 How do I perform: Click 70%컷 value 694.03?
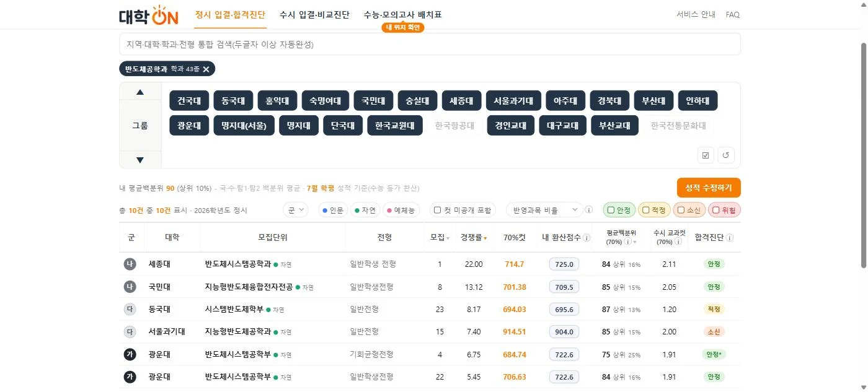click(x=515, y=309)
